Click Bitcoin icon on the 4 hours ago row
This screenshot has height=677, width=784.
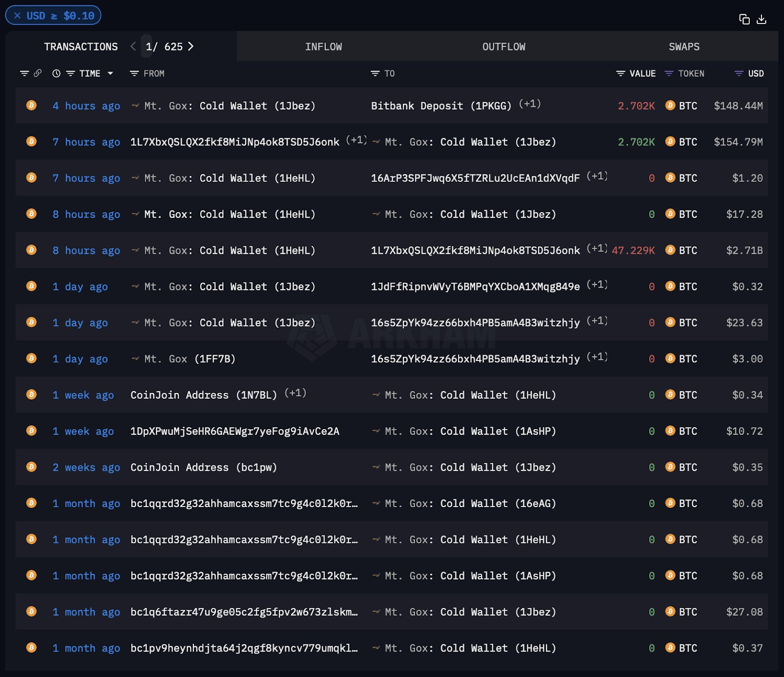31,105
